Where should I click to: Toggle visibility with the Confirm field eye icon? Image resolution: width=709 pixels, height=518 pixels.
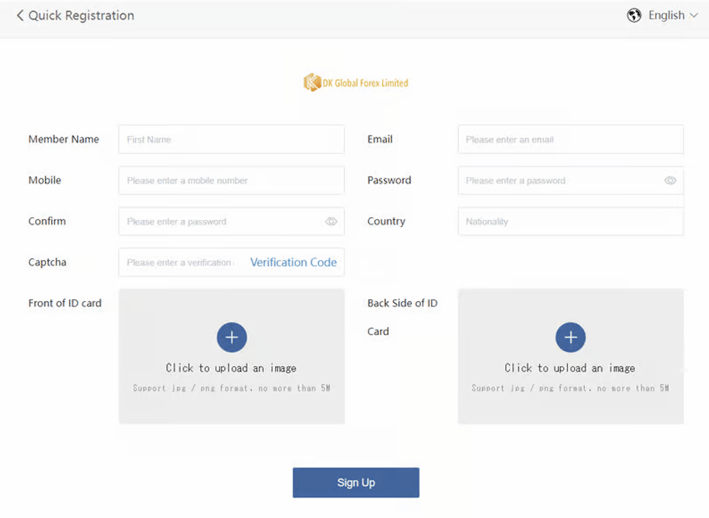[331, 221]
